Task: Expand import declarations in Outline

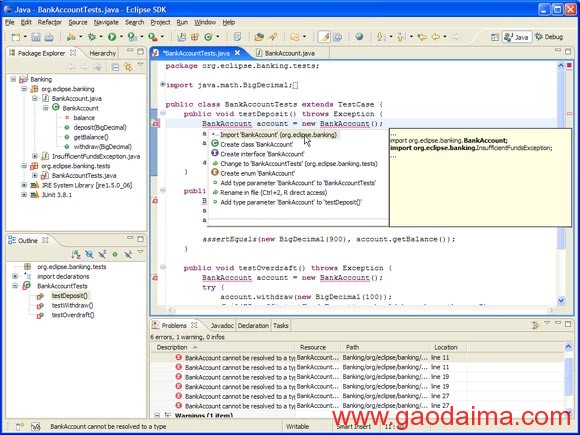Action: point(15,276)
